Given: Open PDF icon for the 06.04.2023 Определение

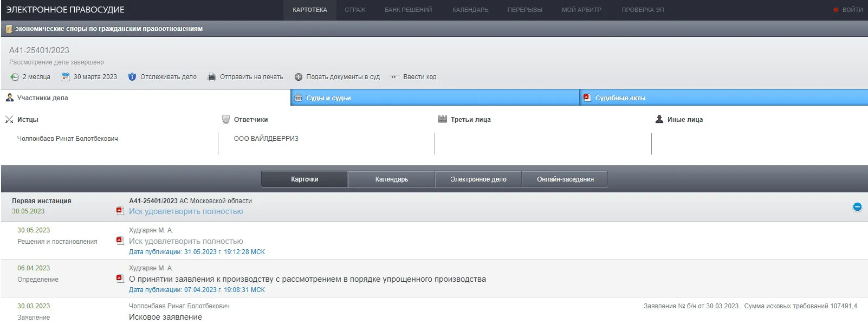Looking at the screenshot, I should 120,278.
